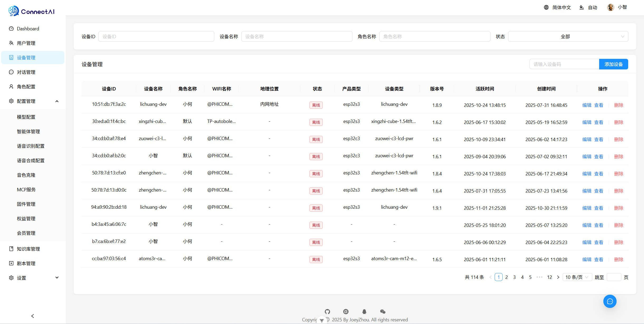
Task: Open 模型配置 in the sidebar
Action: tap(26, 117)
